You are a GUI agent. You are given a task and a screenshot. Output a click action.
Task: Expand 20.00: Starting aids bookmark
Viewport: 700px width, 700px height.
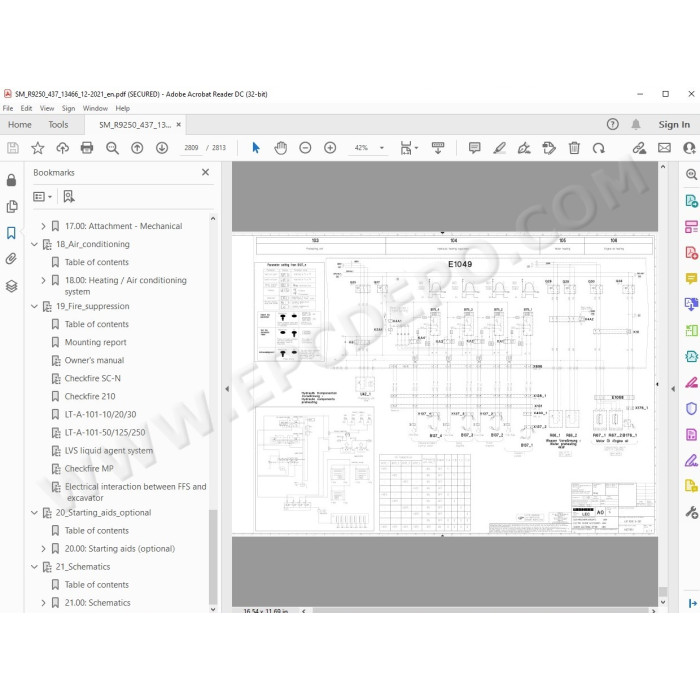click(x=43, y=549)
